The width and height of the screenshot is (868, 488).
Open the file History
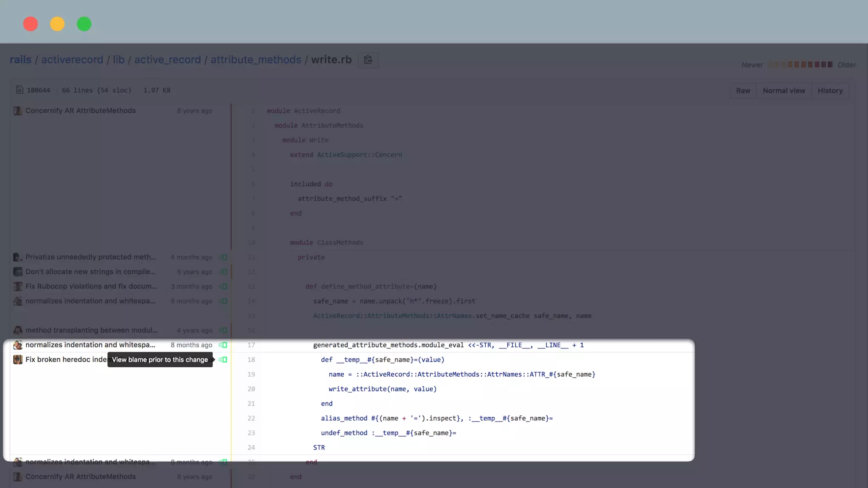point(829,91)
